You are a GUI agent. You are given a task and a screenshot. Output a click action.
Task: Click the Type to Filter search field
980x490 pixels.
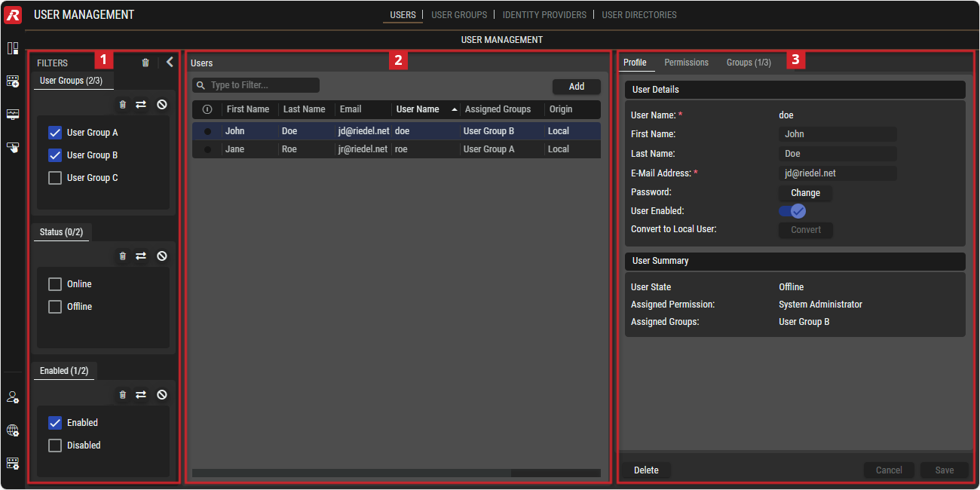click(x=256, y=86)
